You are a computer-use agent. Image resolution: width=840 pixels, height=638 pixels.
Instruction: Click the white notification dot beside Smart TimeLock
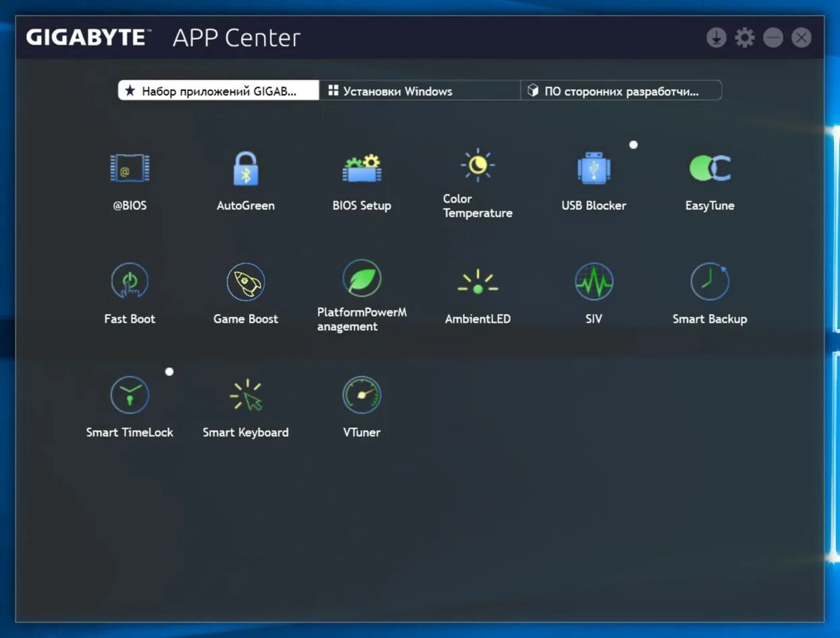click(x=169, y=371)
